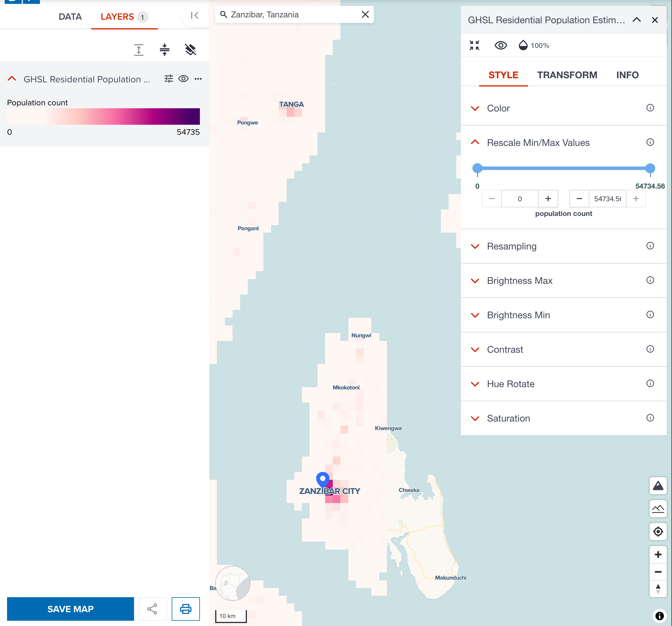This screenshot has height=626, width=672.
Task: Click the locate me target button
Action: point(658,532)
